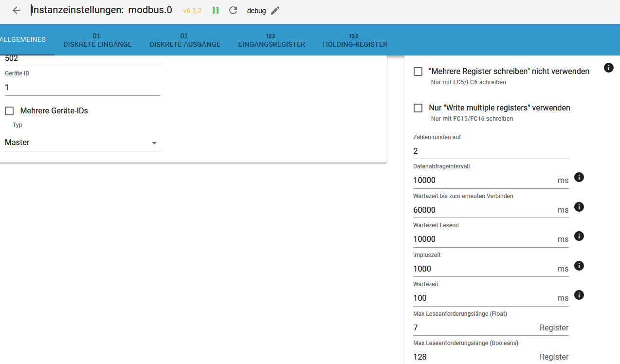Show info icon for Wartezeit bis zum erneuten Verbinden

(579, 207)
